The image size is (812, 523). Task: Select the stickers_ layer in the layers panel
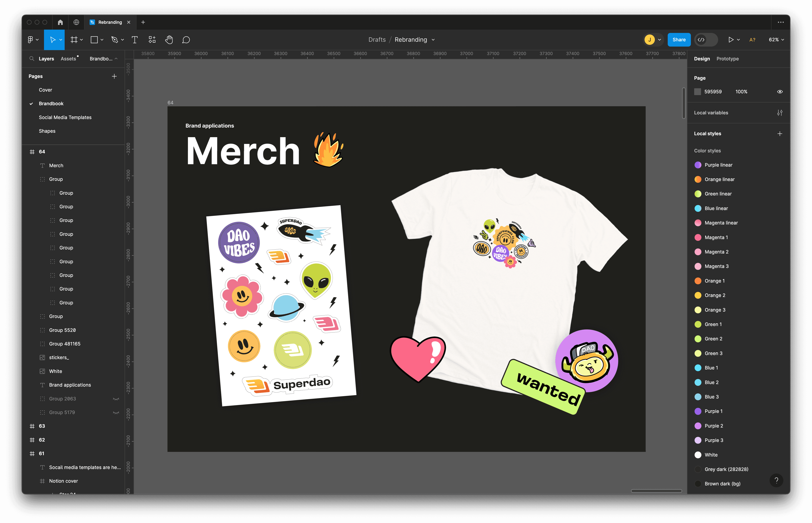[x=60, y=357]
